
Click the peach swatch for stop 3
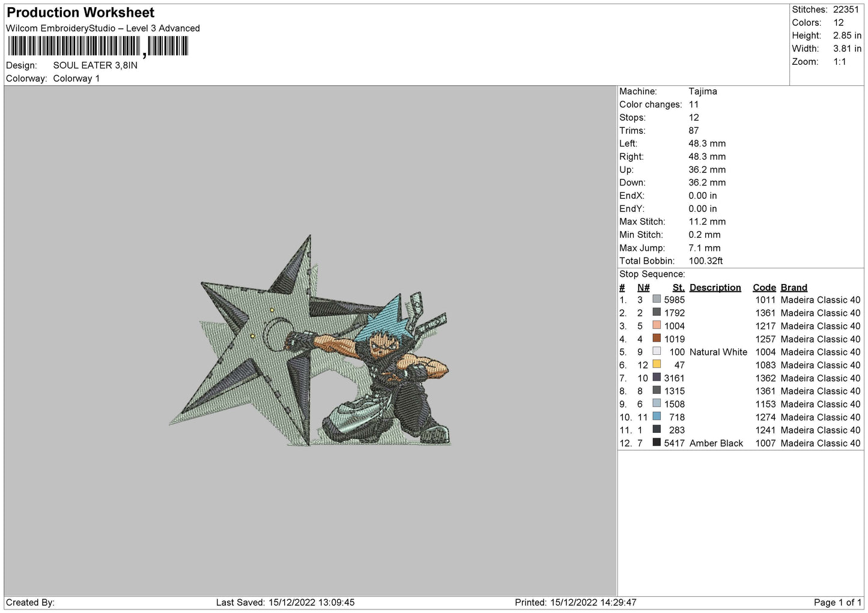[x=657, y=325]
